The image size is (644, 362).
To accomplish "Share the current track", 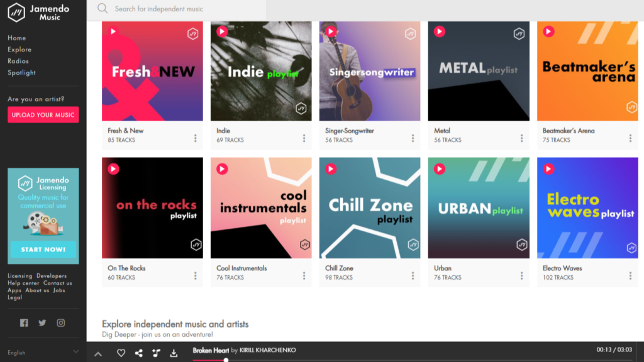I will click(x=139, y=353).
